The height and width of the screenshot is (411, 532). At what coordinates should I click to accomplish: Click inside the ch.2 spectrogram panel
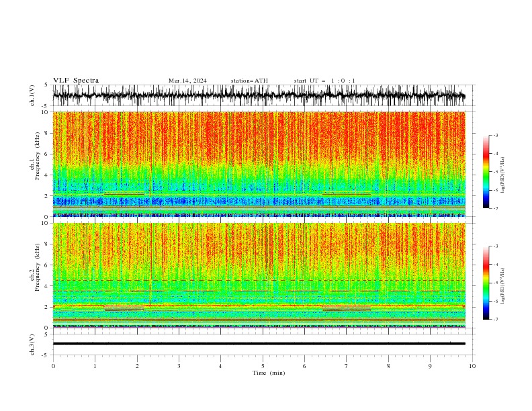click(259, 275)
